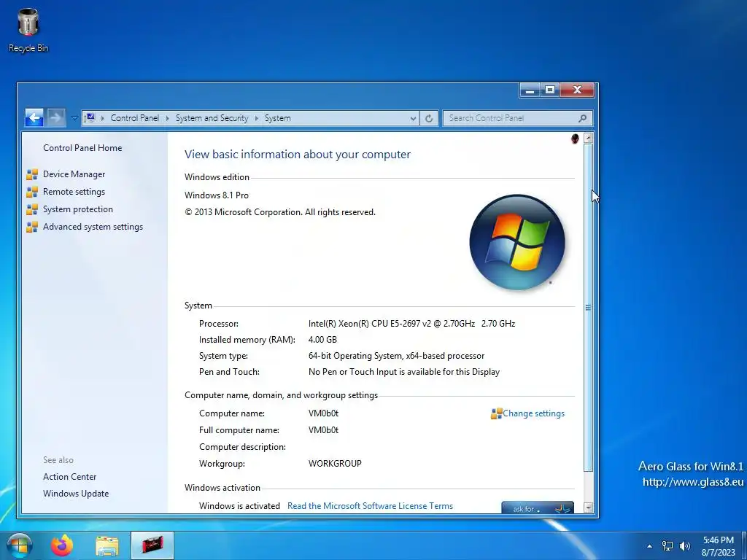Select the Windows 8.1 Pro text

click(216, 195)
